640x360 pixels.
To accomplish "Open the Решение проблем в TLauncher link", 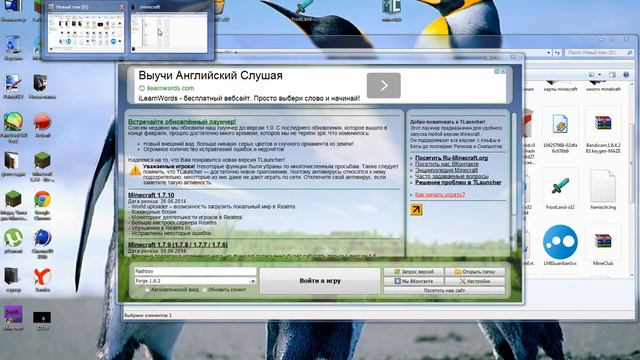I will [x=458, y=182].
